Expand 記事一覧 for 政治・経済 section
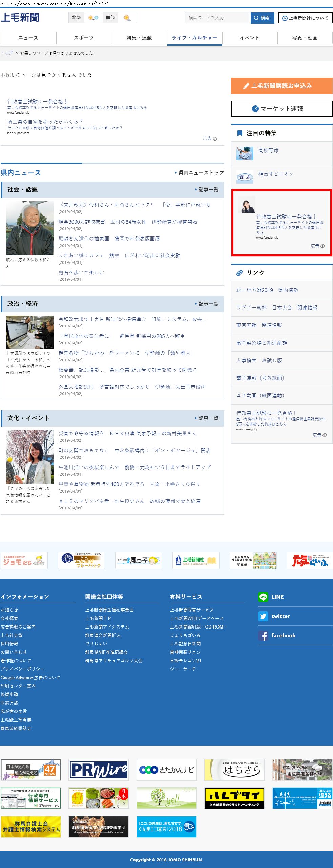Image resolution: width=333 pixels, height=868 pixels. click(x=207, y=304)
